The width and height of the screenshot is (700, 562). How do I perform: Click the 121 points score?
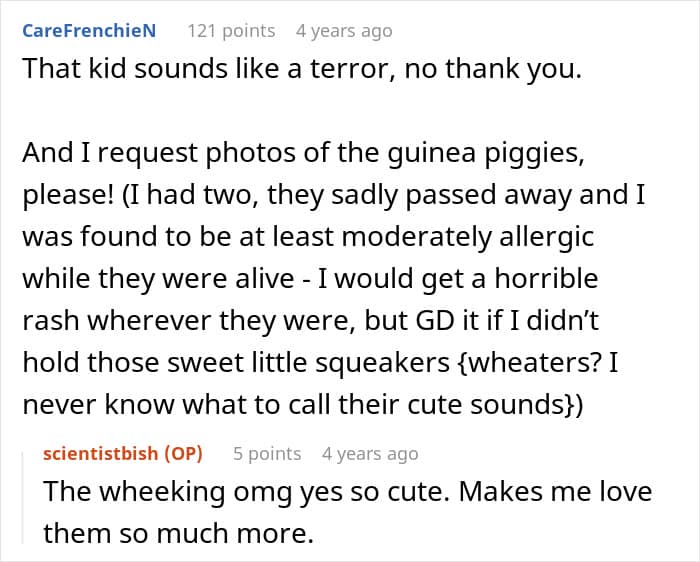(231, 31)
